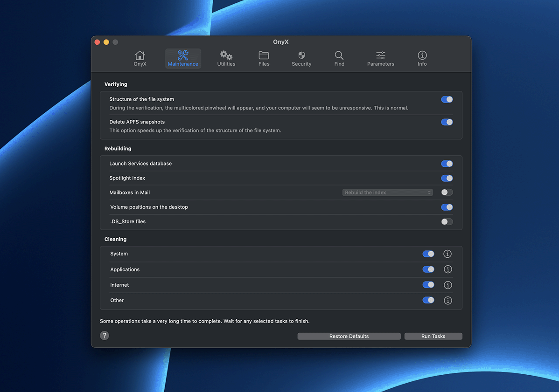Disable Structure of the file system toggle
This screenshot has width=559, height=392.
[x=447, y=99]
